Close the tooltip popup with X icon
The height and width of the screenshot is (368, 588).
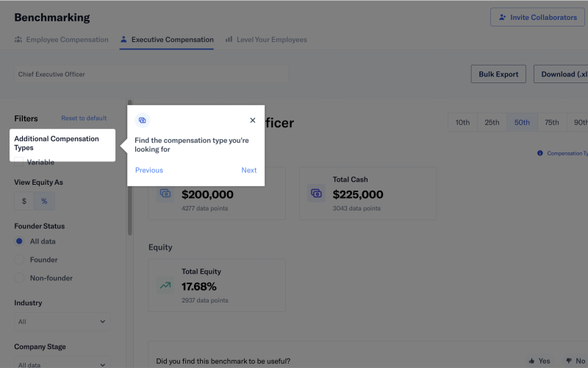tap(253, 120)
